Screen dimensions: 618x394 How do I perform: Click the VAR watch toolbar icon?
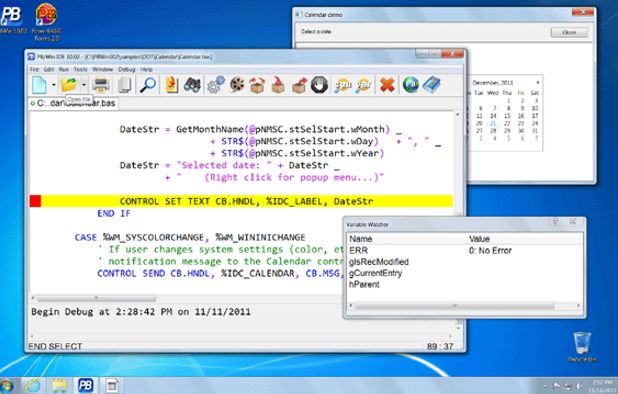pyautogui.click(x=364, y=85)
